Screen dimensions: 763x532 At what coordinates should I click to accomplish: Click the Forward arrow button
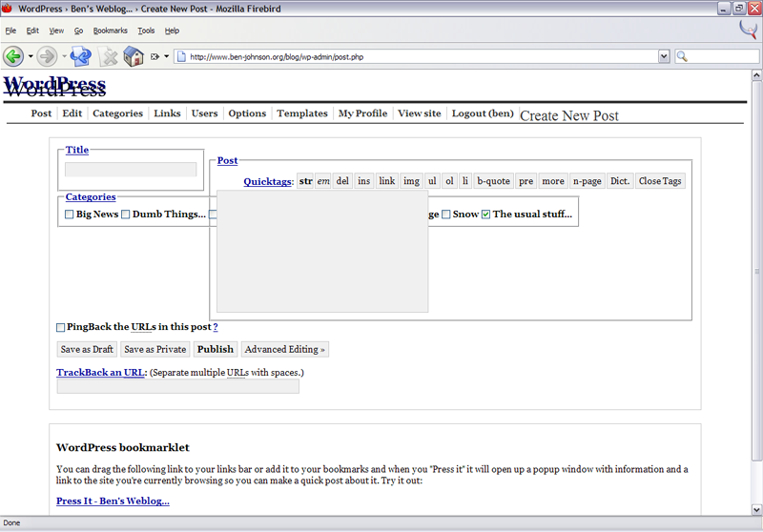(47, 56)
